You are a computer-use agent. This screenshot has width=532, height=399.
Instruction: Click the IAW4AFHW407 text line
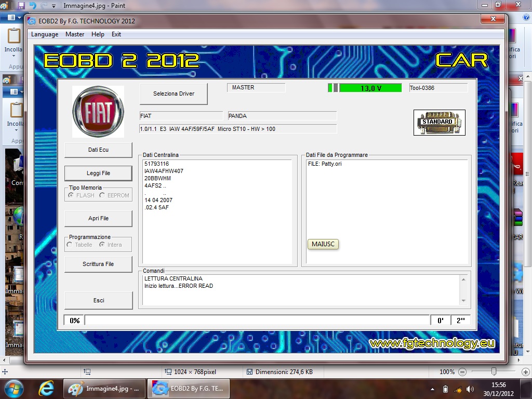pyautogui.click(x=164, y=171)
